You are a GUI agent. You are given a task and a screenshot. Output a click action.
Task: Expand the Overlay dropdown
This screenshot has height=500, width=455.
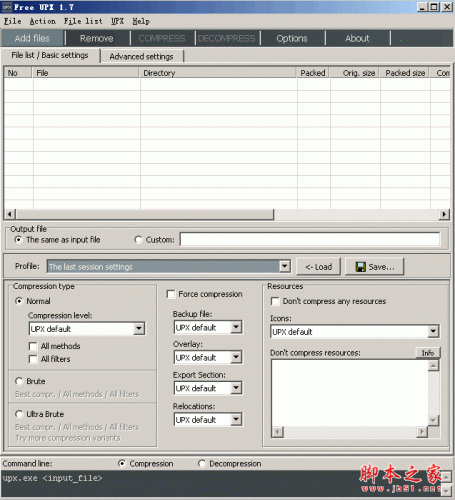click(236, 357)
